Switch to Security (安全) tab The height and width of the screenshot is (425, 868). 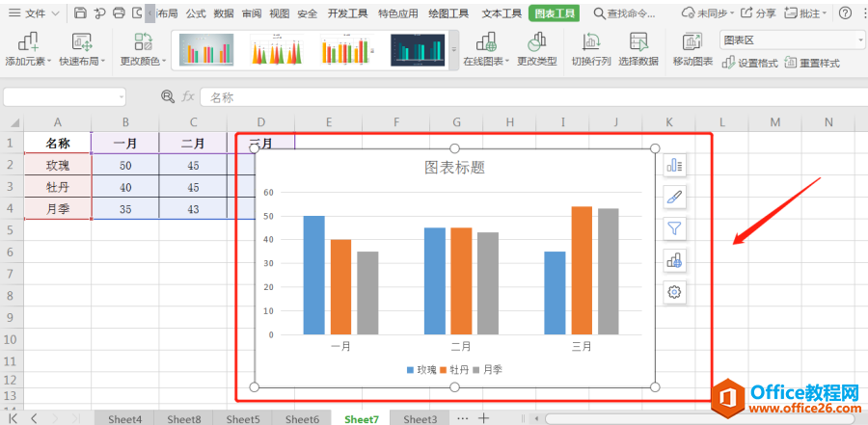coord(308,13)
